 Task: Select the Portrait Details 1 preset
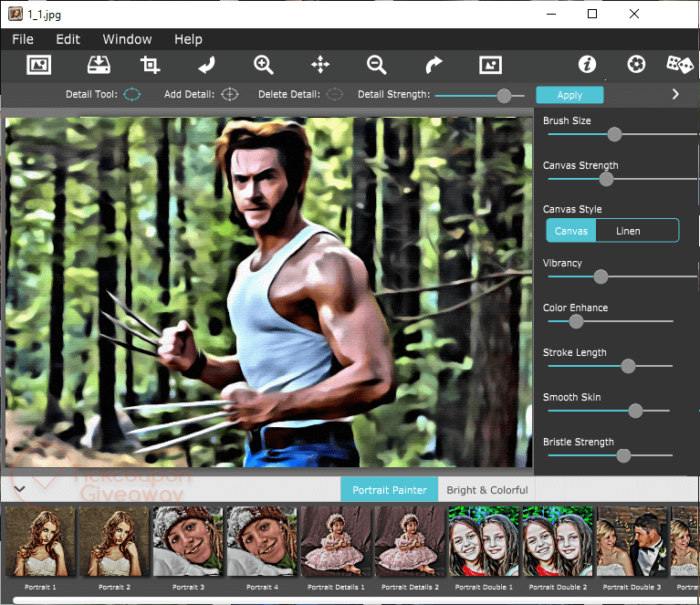point(336,541)
